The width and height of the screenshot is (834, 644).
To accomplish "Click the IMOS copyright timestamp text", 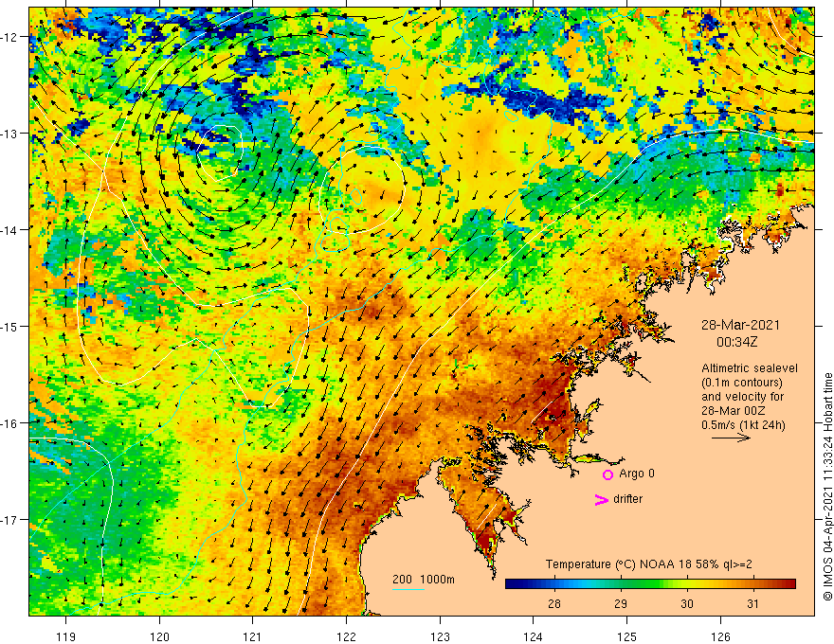I will click(827, 487).
